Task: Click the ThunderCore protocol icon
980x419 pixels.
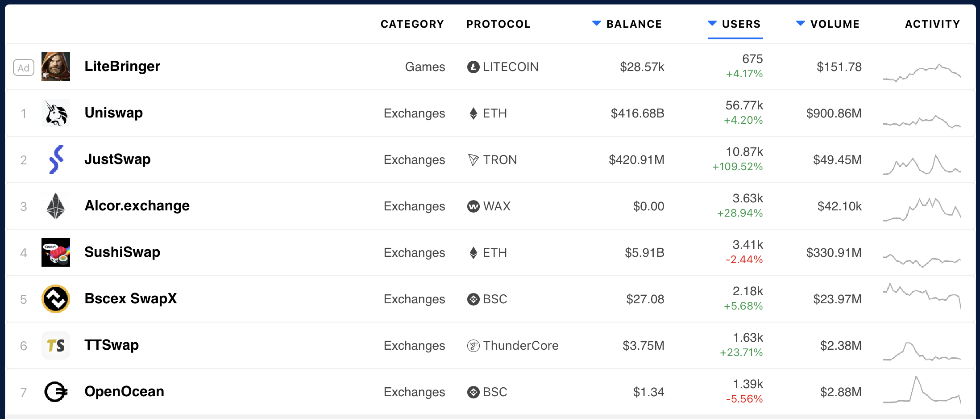Action: 473,346
